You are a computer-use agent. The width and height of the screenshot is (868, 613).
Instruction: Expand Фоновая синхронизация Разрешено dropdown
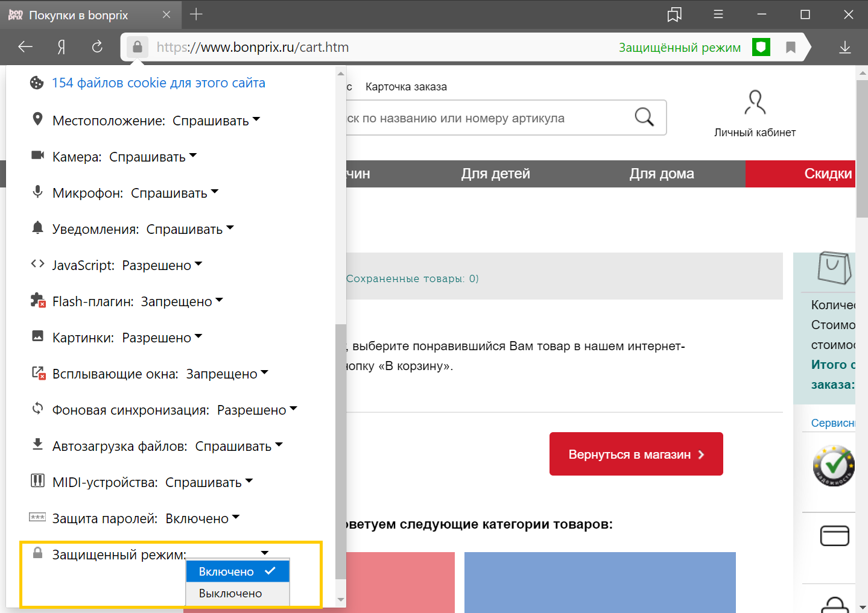[258, 410]
